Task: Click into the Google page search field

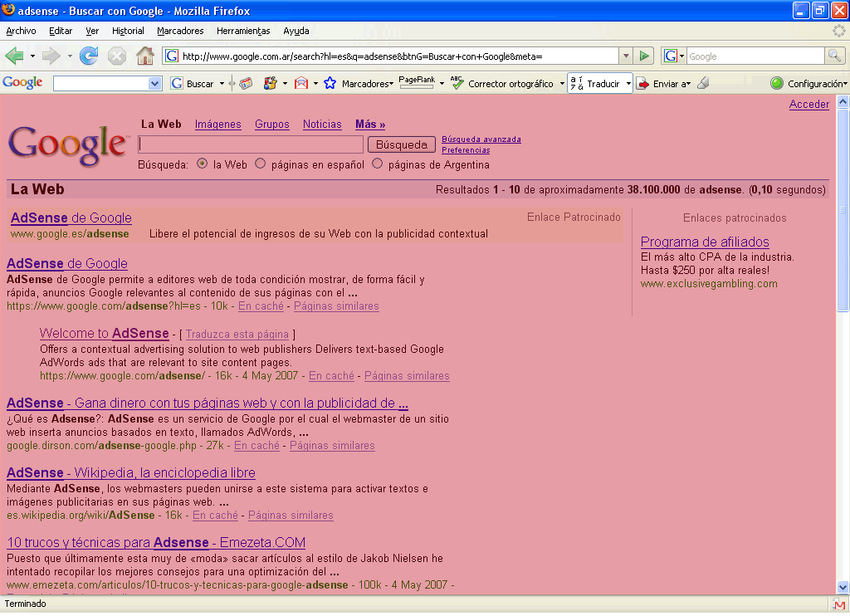Action: (251, 144)
